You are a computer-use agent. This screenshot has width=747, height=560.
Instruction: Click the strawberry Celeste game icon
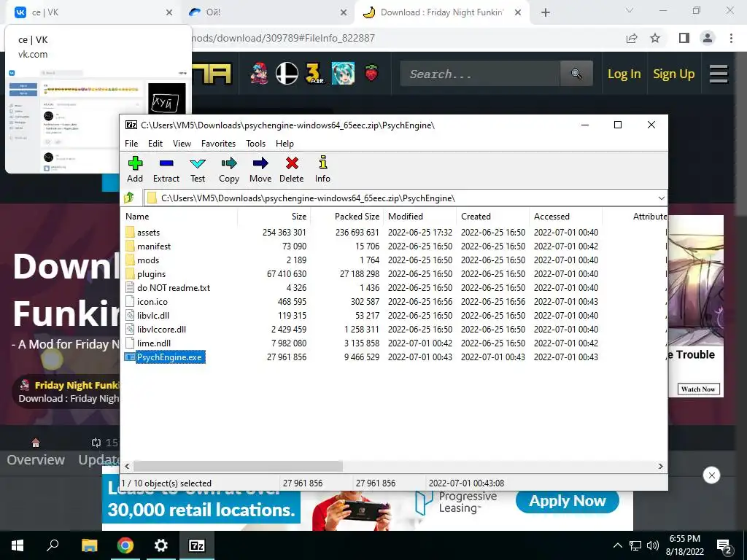click(371, 74)
